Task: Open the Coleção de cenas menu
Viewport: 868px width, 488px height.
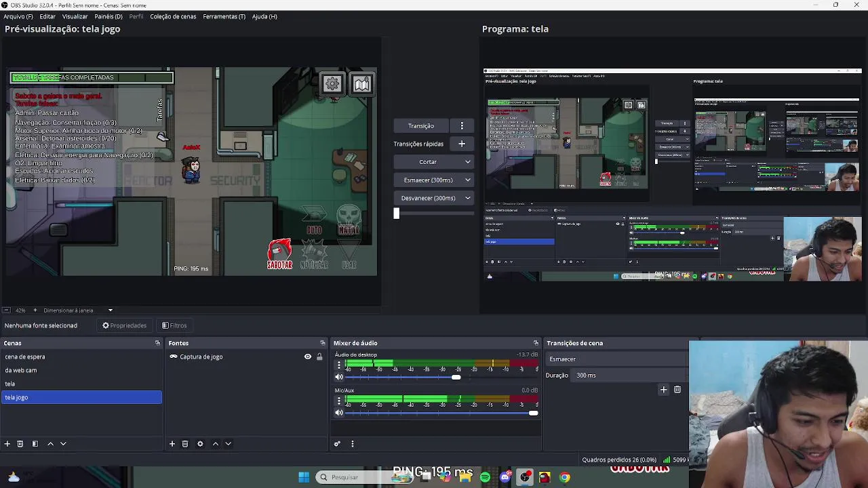Action: (173, 16)
